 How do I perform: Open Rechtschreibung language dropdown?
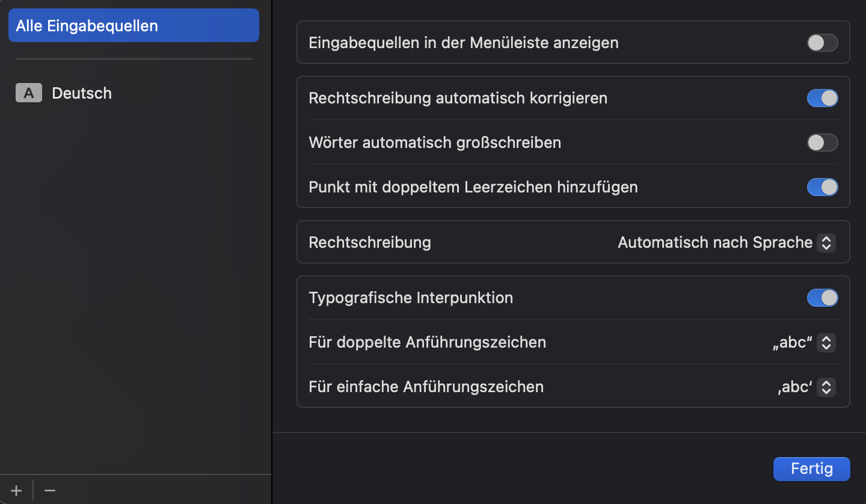(x=726, y=242)
